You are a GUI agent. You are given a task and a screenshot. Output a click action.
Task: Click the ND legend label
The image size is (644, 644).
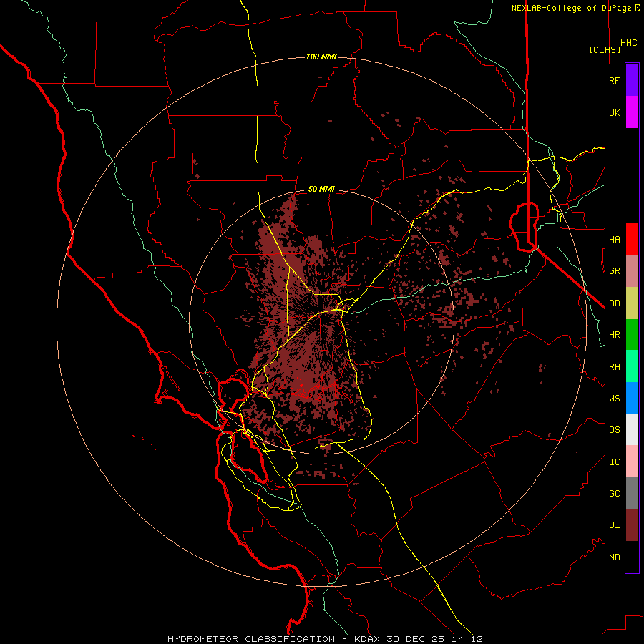[x=614, y=557]
